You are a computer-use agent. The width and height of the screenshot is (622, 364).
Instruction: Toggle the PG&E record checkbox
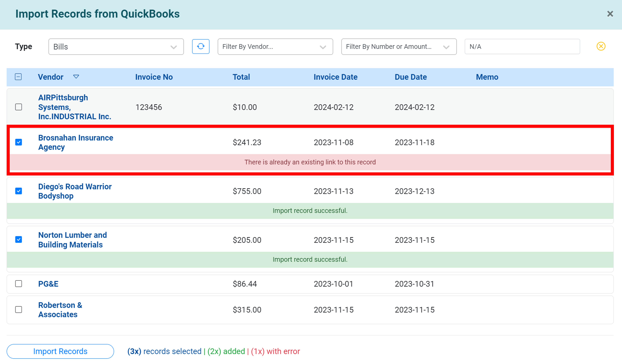coord(19,284)
